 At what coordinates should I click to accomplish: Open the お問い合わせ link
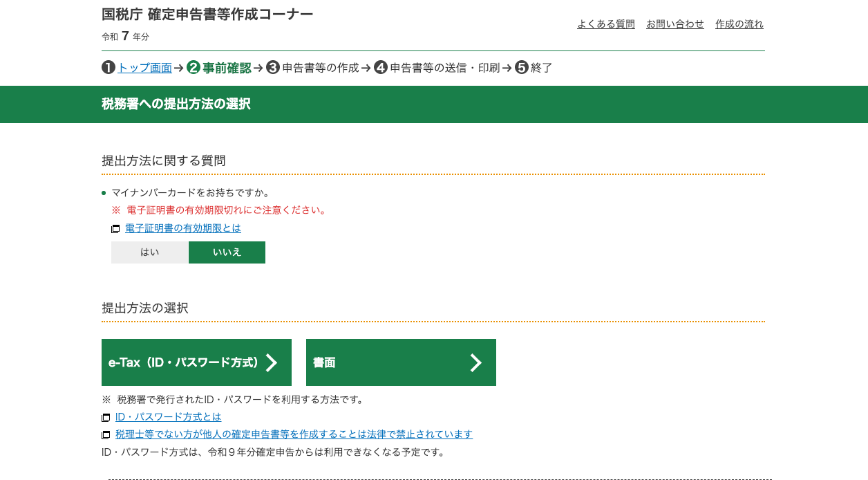click(675, 24)
